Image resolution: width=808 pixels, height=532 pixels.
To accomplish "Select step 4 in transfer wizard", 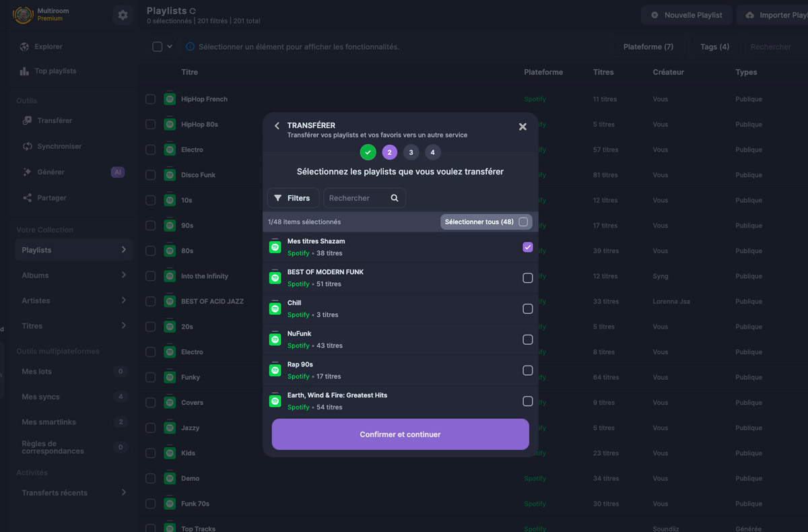I will 432,152.
